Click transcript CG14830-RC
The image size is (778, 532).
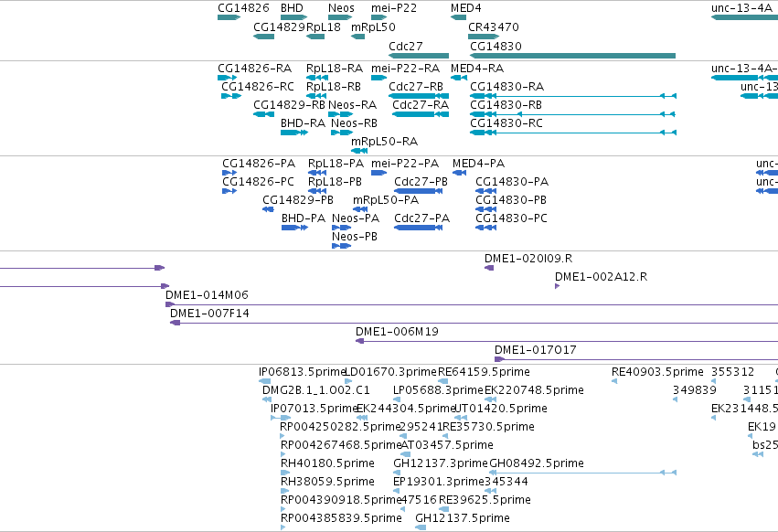[573, 133]
